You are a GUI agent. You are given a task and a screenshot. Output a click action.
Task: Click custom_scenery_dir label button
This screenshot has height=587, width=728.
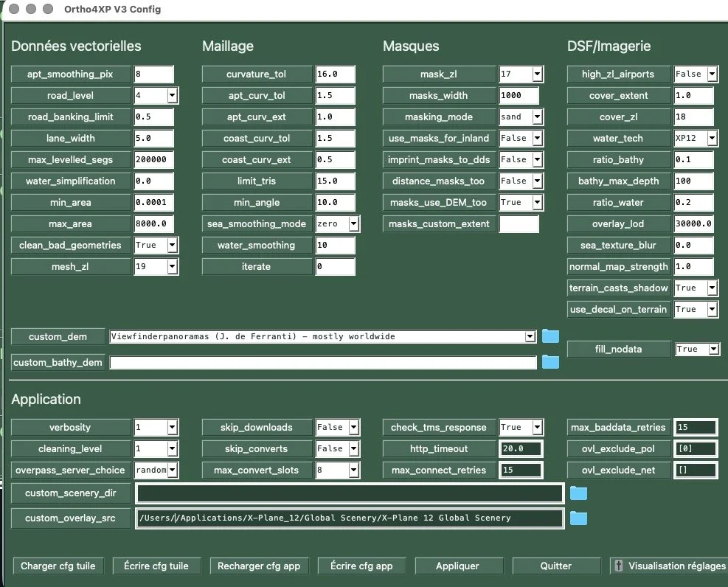(71, 493)
